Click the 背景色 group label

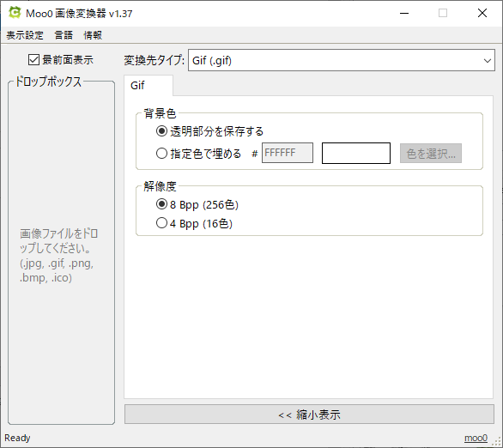160,113
